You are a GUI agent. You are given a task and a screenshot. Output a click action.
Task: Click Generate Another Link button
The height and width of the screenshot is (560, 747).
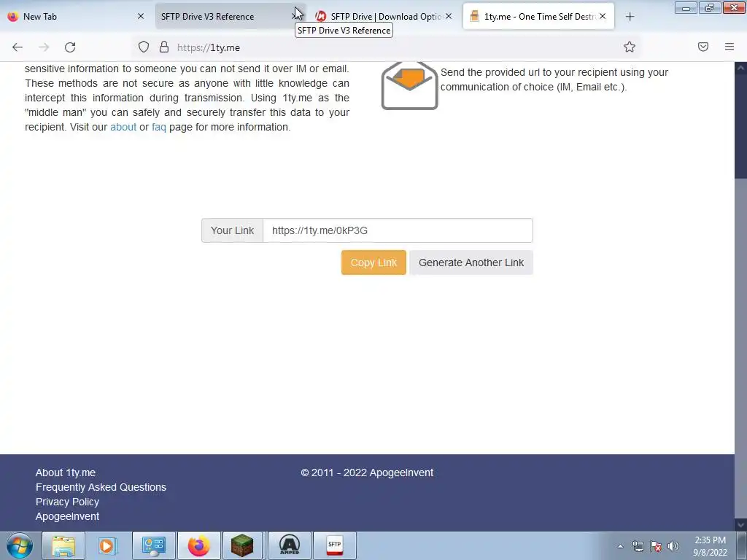(x=471, y=262)
